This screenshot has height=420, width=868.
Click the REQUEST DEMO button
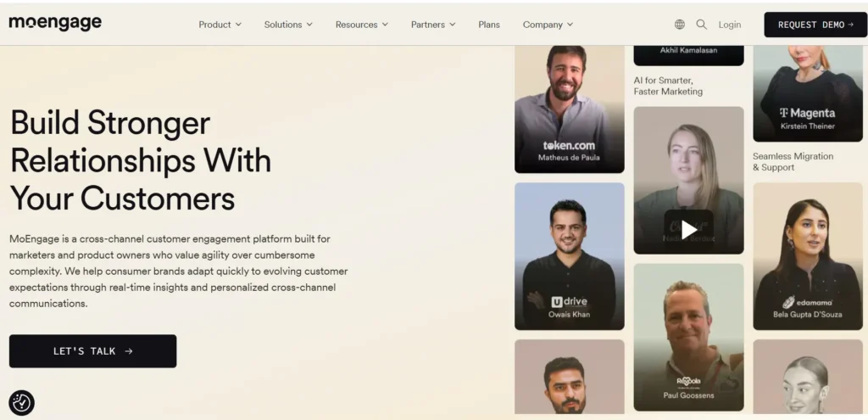[815, 25]
